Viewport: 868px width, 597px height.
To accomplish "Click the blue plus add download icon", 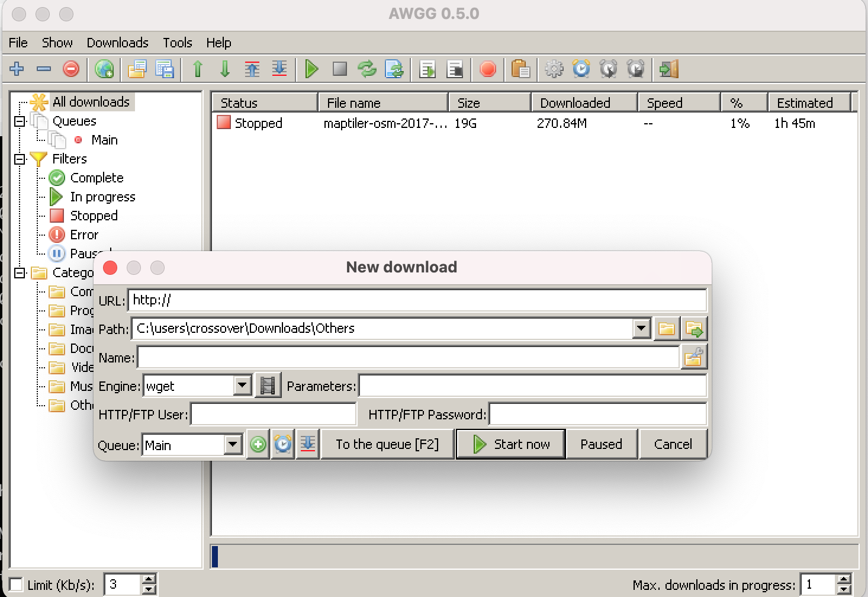I will [x=17, y=69].
